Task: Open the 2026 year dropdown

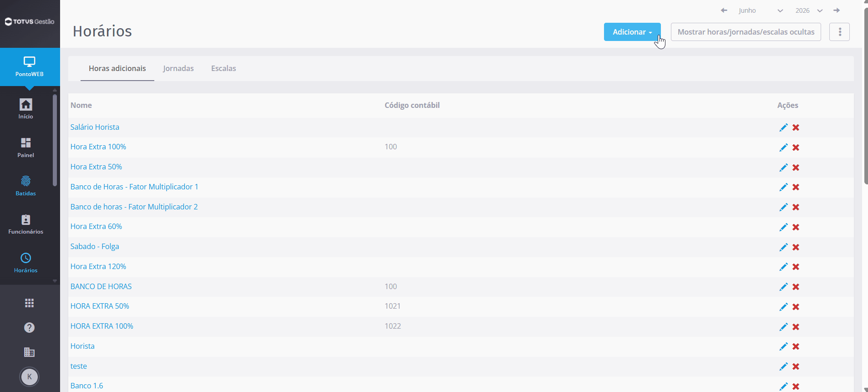Action: click(x=809, y=10)
